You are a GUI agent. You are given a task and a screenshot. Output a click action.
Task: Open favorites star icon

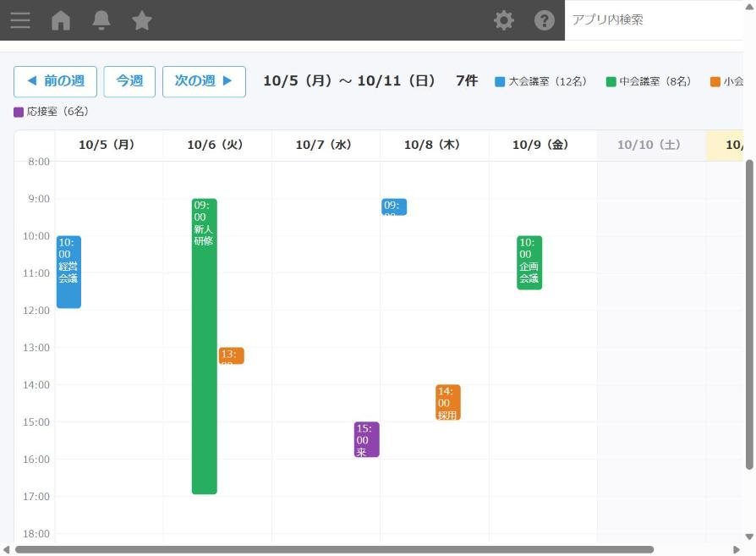click(x=142, y=20)
